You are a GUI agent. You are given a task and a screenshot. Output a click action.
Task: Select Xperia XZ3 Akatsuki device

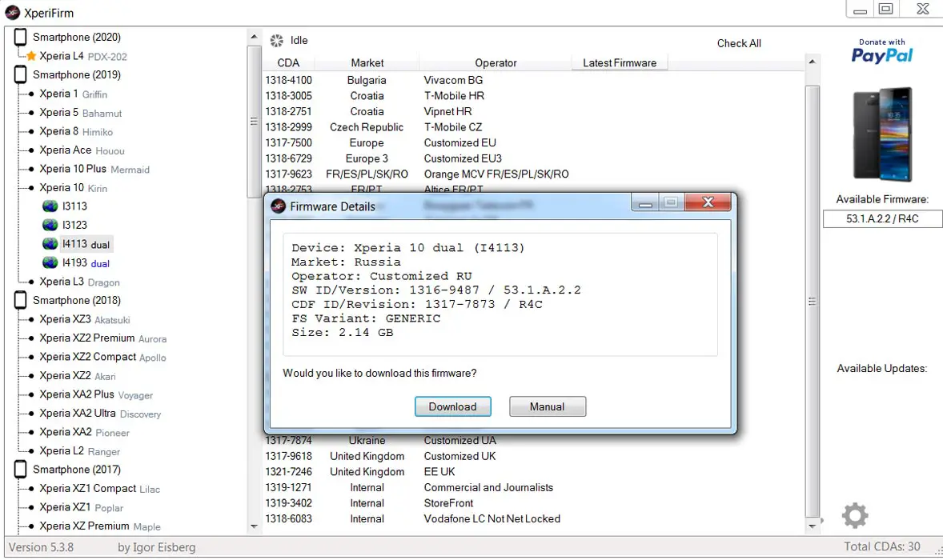85,319
